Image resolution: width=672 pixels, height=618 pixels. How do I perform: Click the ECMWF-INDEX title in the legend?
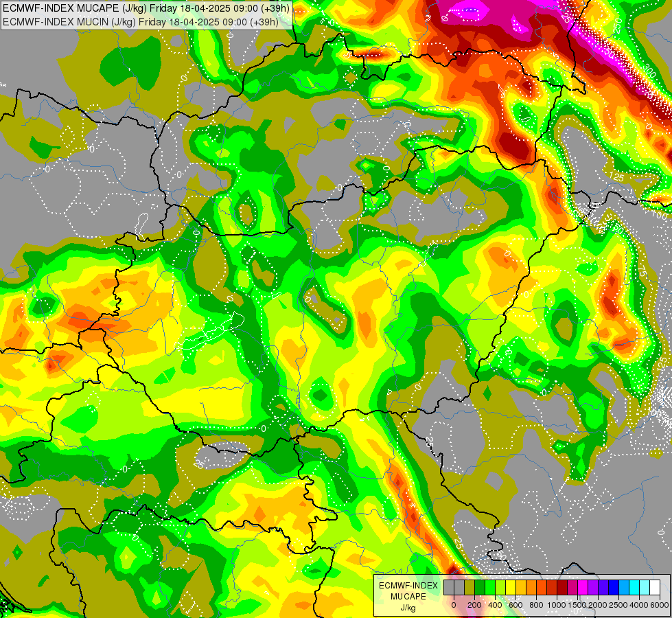408,586
